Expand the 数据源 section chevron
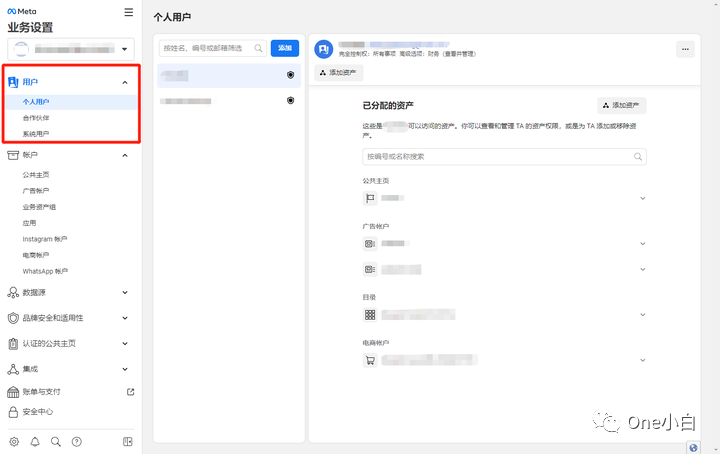This screenshot has width=720, height=454. [x=124, y=292]
